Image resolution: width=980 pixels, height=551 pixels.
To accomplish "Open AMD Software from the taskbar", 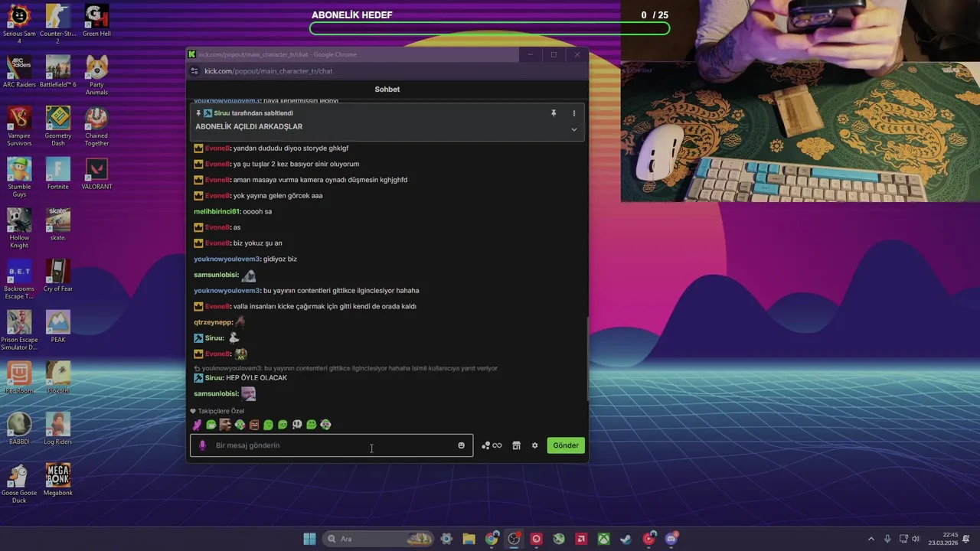I will pyautogui.click(x=582, y=539).
